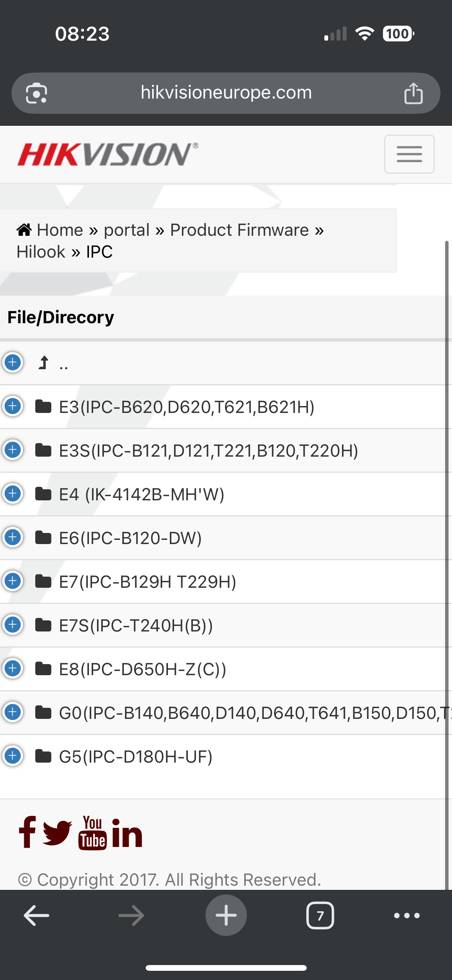Expand the plus beside E6(IPC-B120-DW)
Viewport: 452px width, 980px height.
(13, 537)
